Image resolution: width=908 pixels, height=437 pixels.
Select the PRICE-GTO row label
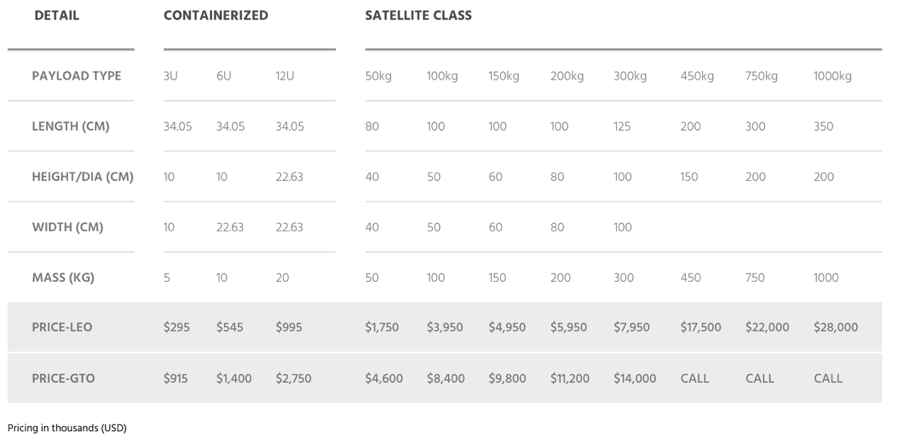click(x=63, y=379)
